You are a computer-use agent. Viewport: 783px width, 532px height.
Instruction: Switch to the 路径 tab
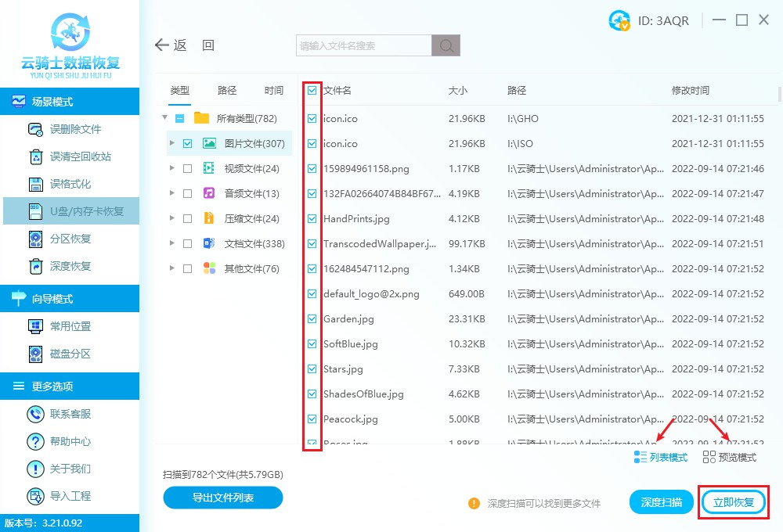click(x=226, y=90)
